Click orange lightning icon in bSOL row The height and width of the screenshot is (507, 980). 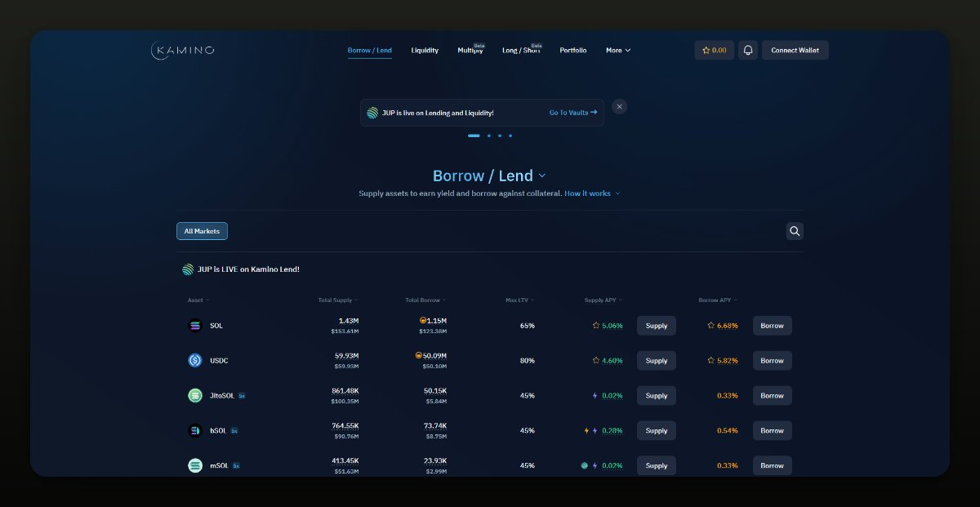(586, 430)
